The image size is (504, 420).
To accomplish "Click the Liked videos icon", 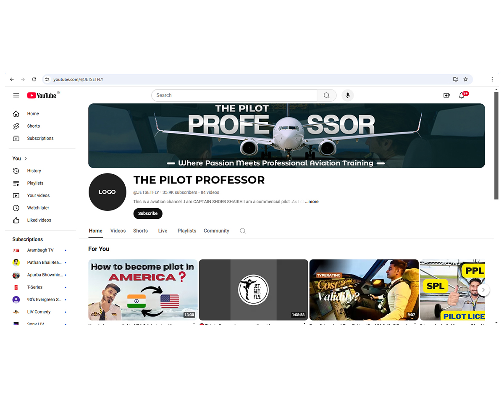I will pyautogui.click(x=16, y=220).
